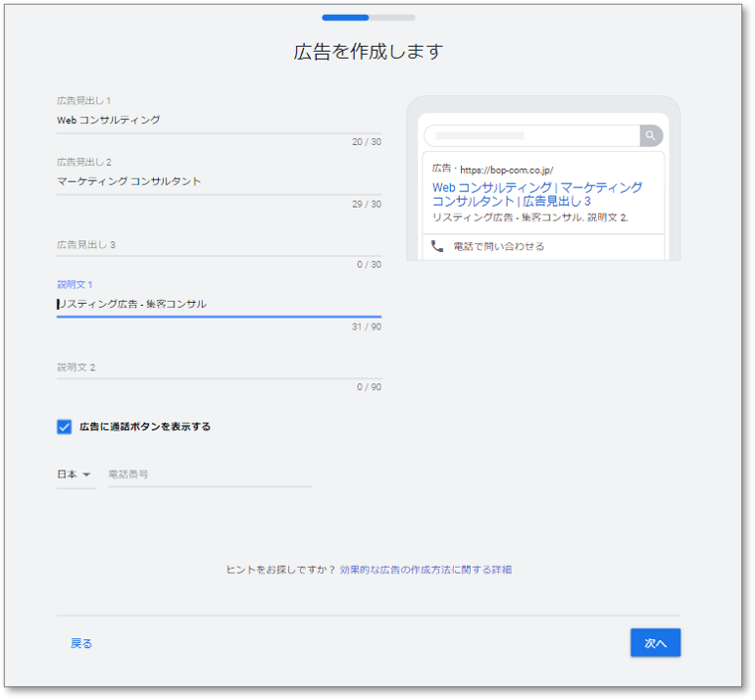755x700 pixels.
Task: Edit the 説明文 1 text field
Action: click(219, 304)
